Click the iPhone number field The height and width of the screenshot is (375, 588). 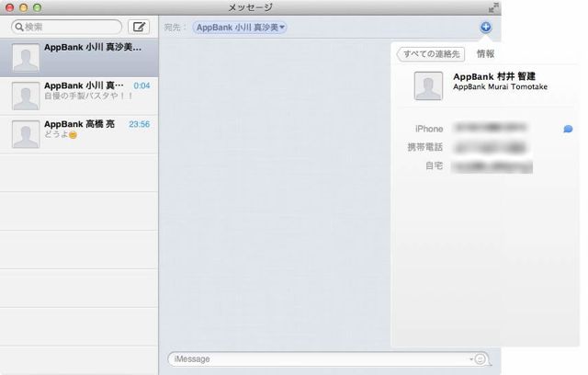click(x=491, y=129)
